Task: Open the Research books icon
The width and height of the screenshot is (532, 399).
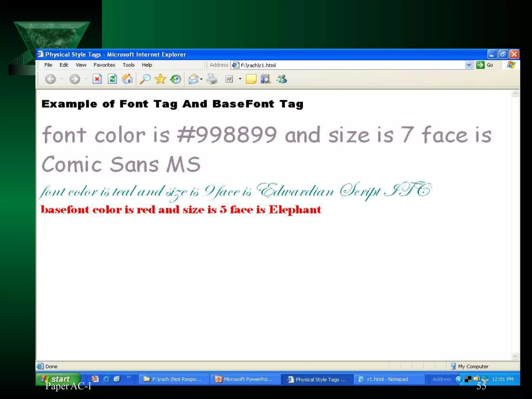Action: [265, 79]
